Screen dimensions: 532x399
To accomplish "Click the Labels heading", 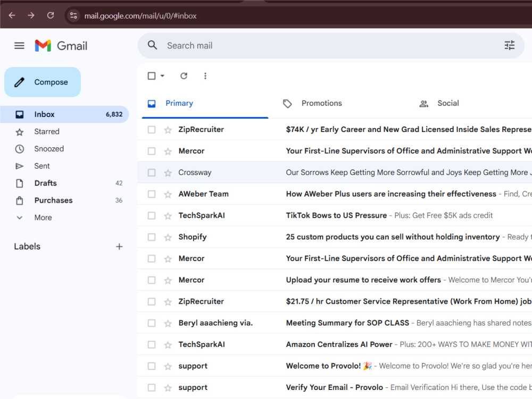I will coord(27,247).
